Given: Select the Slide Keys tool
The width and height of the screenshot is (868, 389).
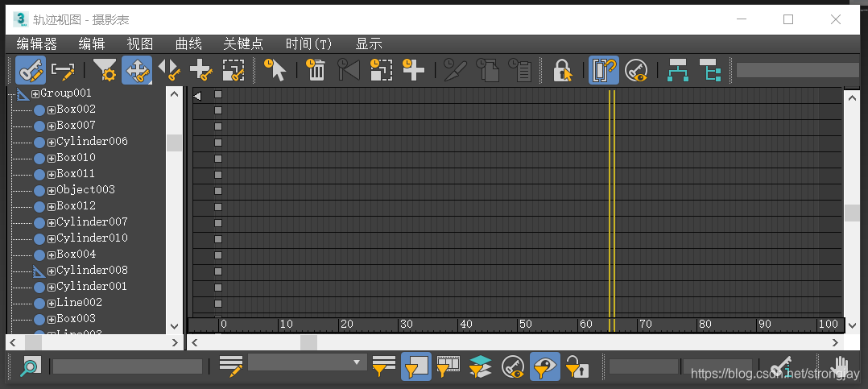Looking at the screenshot, I should [x=169, y=70].
